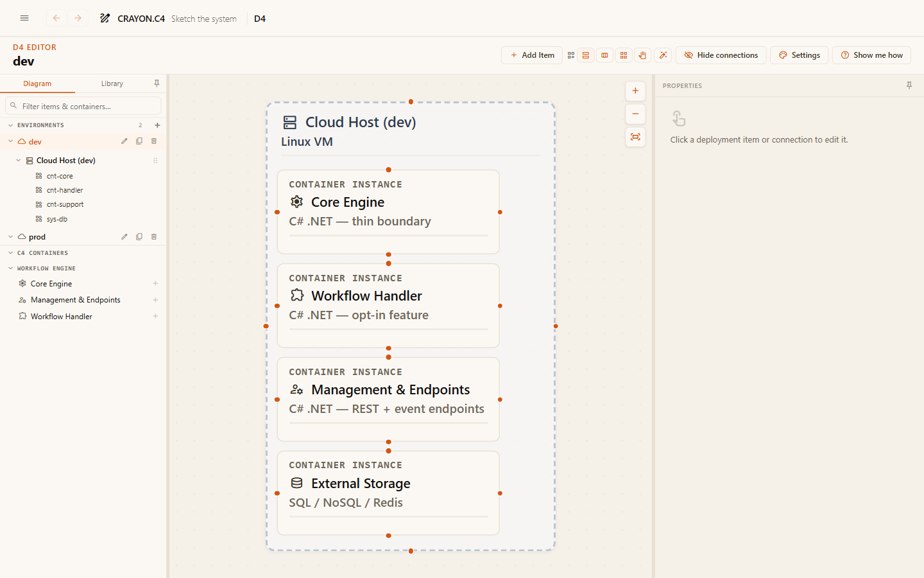Image resolution: width=924 pixels, height=578 pixels.
Task: Click the magic wand auto-arrange icon
Action: 663,55
